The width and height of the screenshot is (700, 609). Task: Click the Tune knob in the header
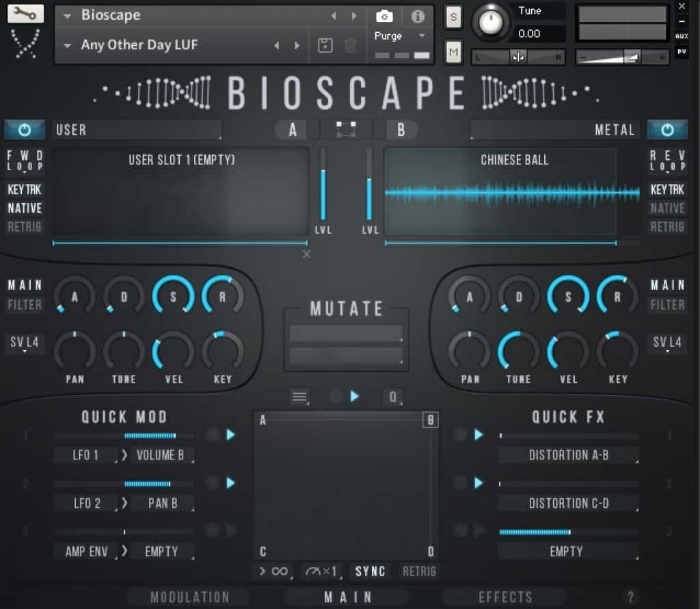coord(490,21)
